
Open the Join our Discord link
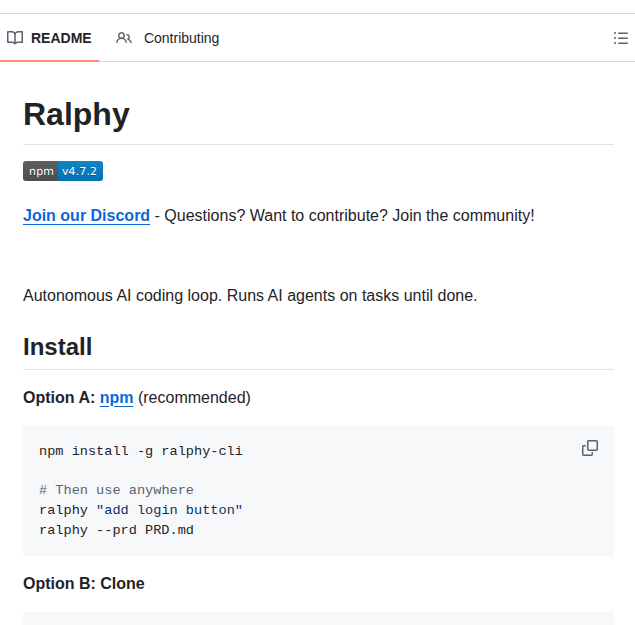86,215
